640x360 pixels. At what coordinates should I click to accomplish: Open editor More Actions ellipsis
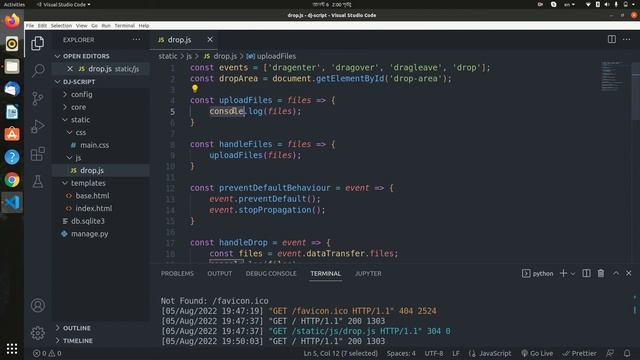click(627, 39)
